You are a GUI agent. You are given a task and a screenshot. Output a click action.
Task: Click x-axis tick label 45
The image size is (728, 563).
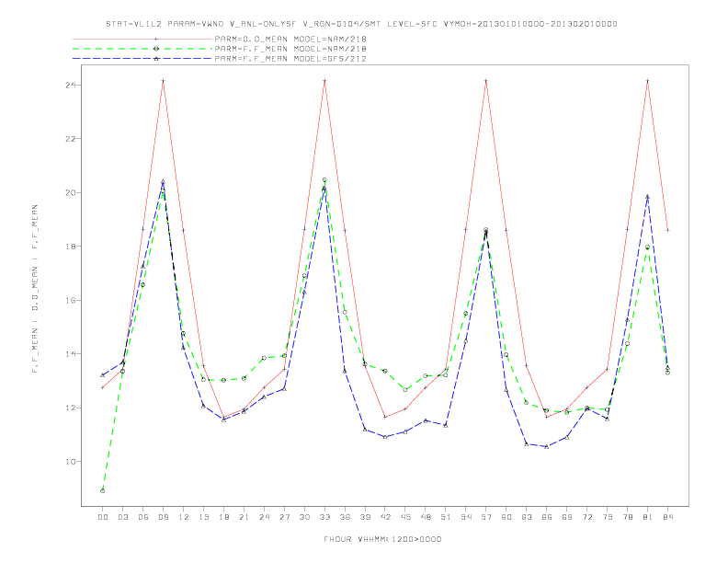[x=405, y=517]
